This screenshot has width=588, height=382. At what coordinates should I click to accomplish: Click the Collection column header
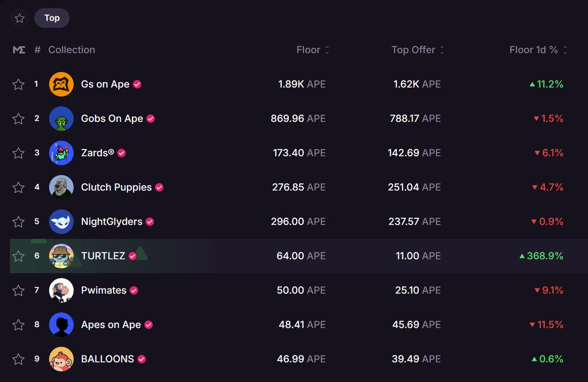(72, 50)
